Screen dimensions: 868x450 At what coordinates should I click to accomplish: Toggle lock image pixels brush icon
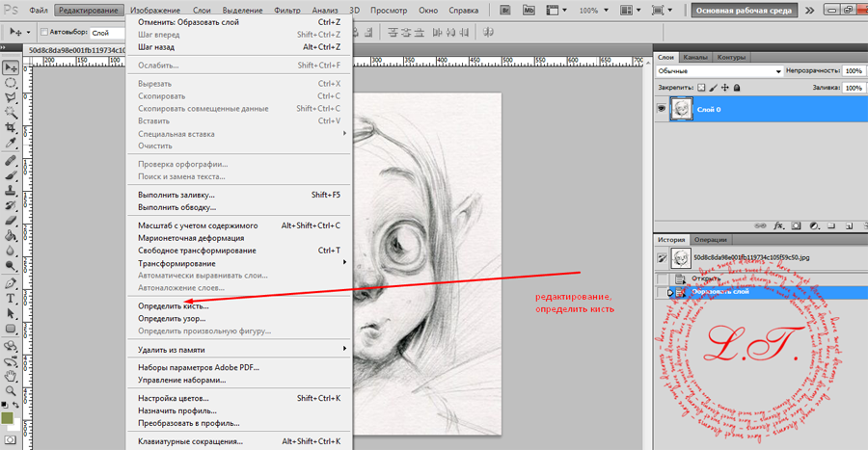click(714, 88)
